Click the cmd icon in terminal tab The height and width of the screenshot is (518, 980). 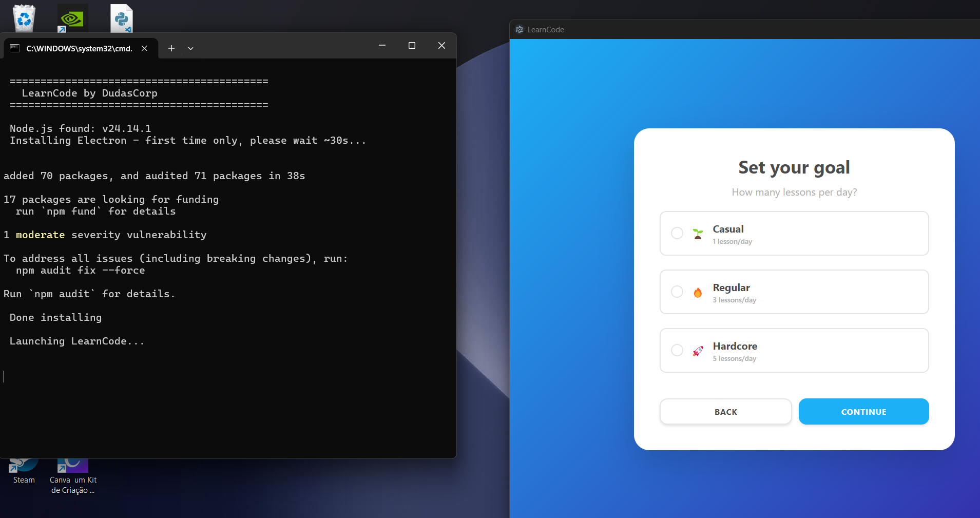click(15, 48)
